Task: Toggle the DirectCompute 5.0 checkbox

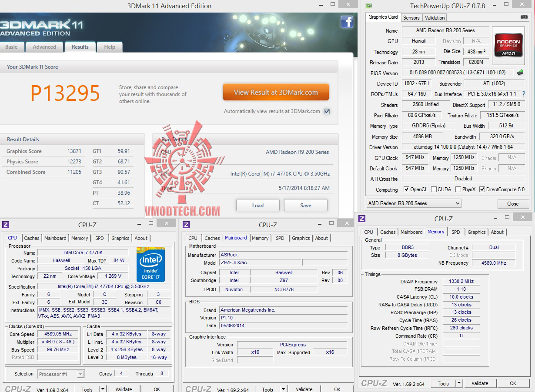Action: point(482,189)
